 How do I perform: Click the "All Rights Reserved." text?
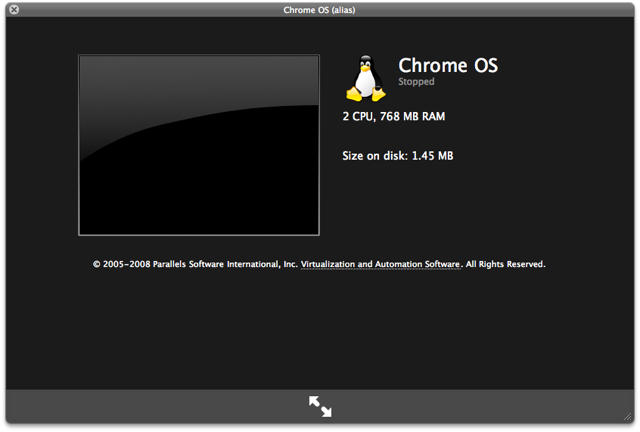(505, 265)
